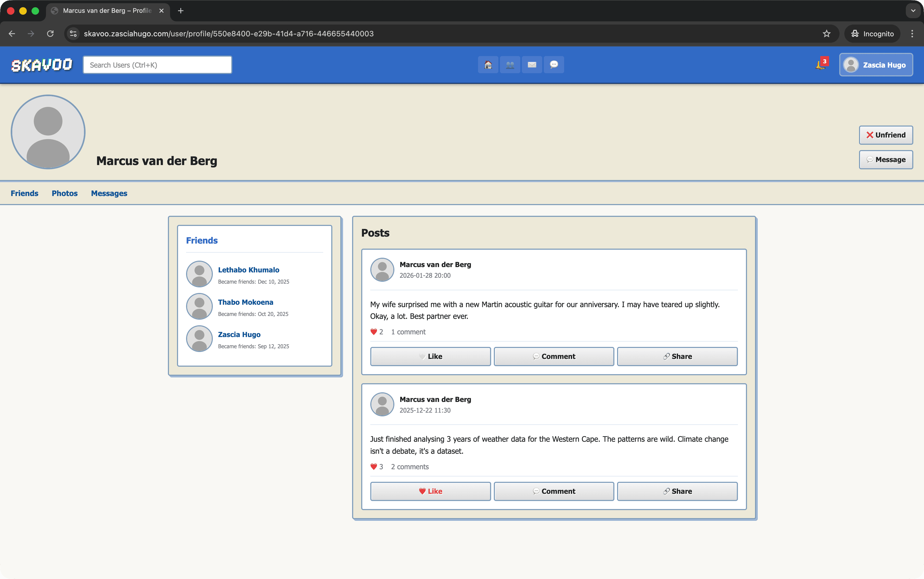
Task: Open chats via the speech bubble icon
Action: [x=554, y=64]
